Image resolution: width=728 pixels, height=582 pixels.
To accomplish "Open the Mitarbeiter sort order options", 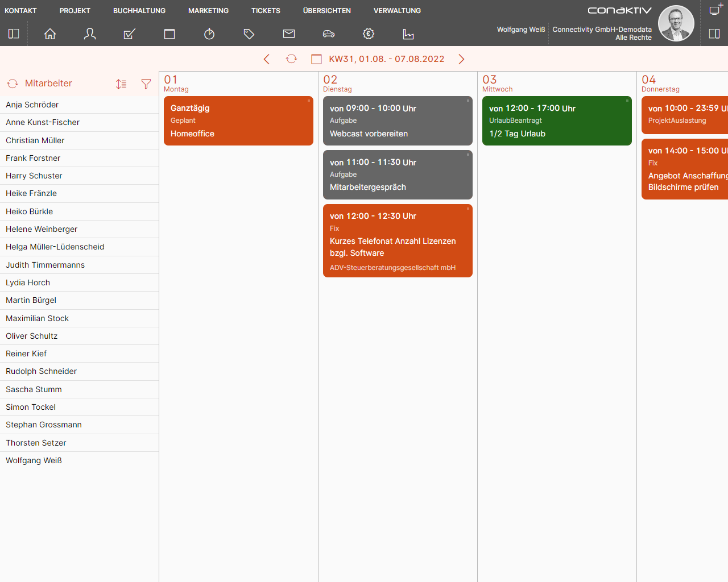I will pyautogui.click(x=121, y=84).
